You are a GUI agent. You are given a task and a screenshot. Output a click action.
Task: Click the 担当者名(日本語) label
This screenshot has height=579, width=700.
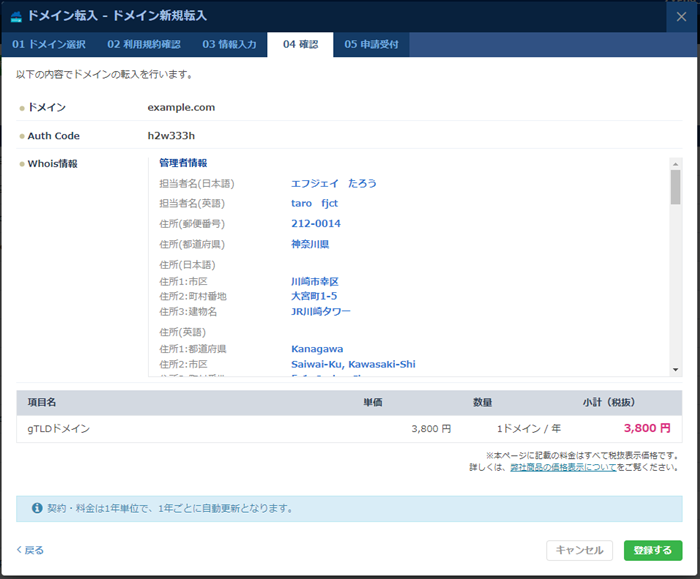pos(196,183)
